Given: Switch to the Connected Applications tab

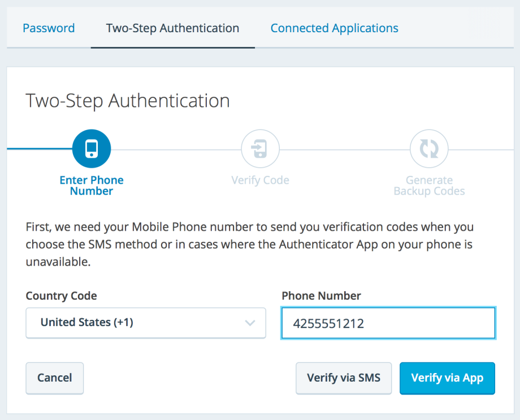Looking at the screenshot, I should (334, 28).
